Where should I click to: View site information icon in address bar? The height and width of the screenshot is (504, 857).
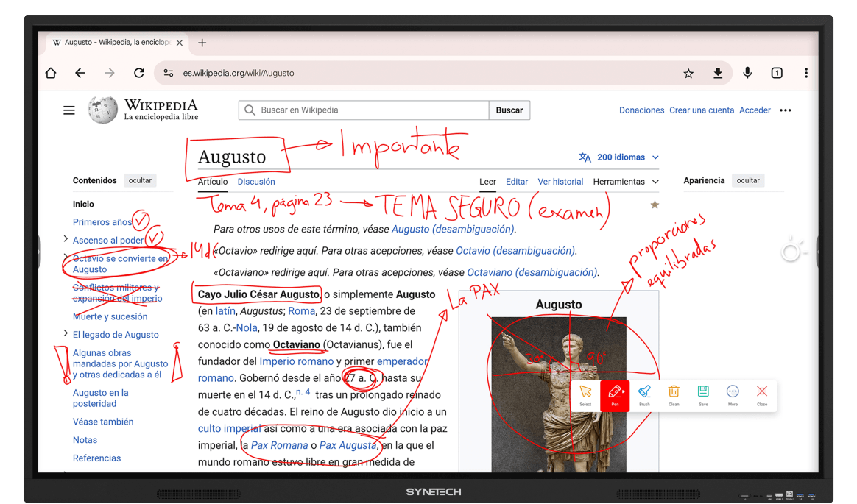[x=169, y=73]
